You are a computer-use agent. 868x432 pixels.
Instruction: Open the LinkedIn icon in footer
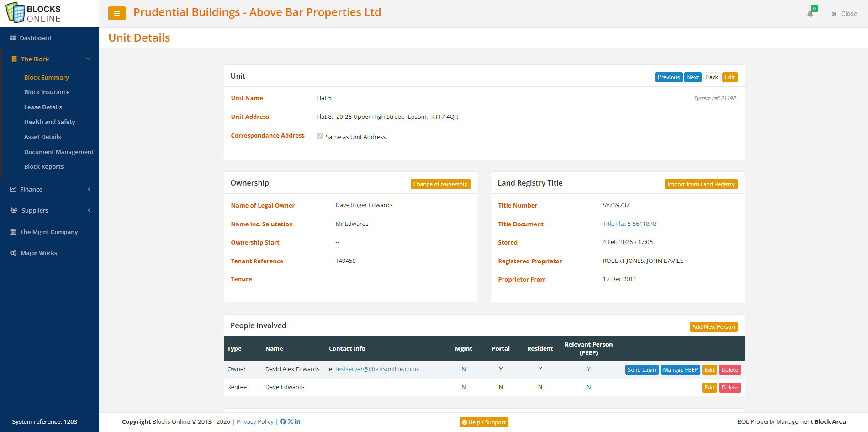(297, 421)
